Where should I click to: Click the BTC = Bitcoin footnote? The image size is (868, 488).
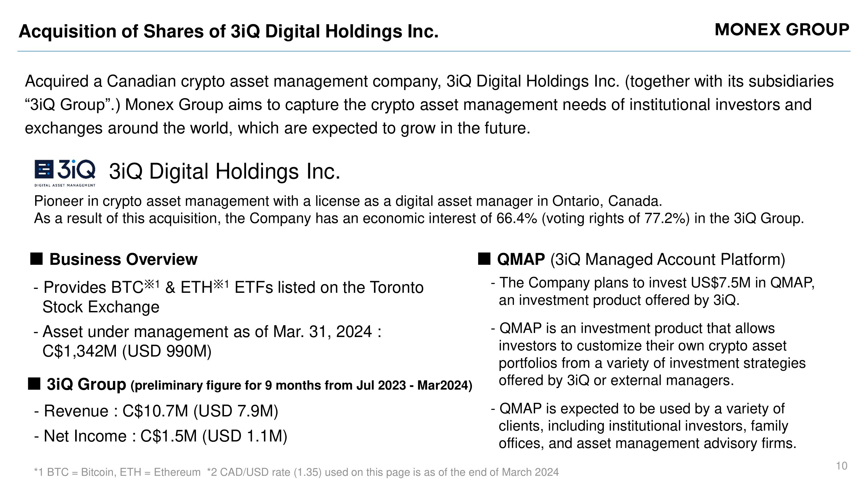tap(117, 472)
